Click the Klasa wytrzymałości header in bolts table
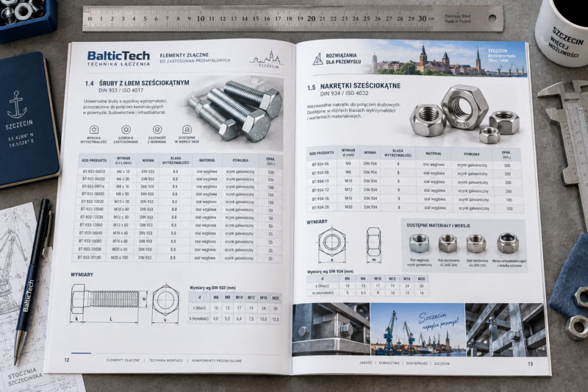This screenshot has width=588, height=392. pyautogui.click(x=176, y=160)
